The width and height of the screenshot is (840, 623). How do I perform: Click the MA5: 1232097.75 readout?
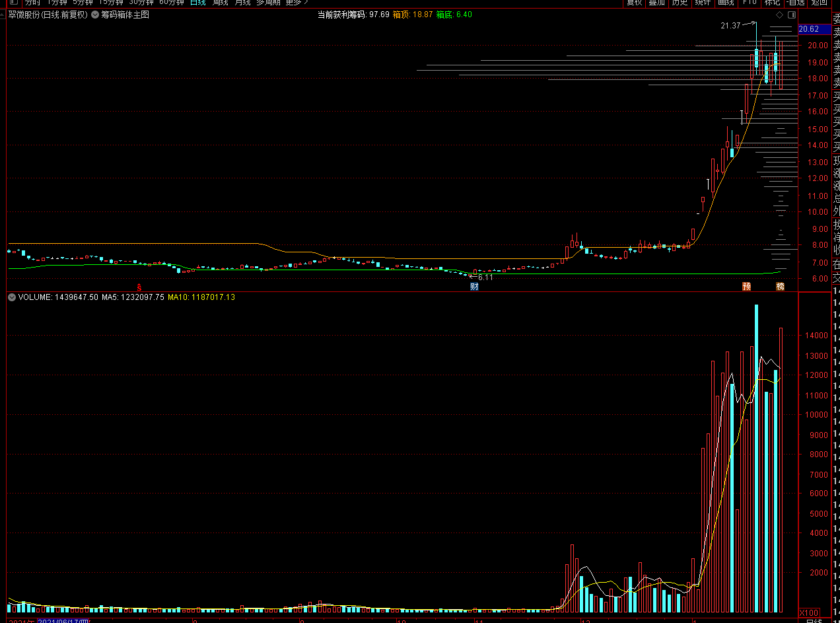[133, 297]
